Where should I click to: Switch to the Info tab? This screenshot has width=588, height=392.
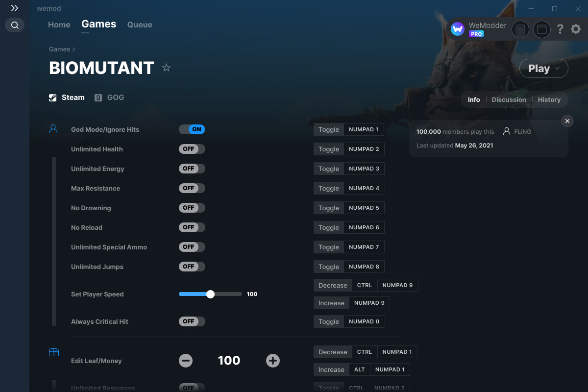pos(474,99)
